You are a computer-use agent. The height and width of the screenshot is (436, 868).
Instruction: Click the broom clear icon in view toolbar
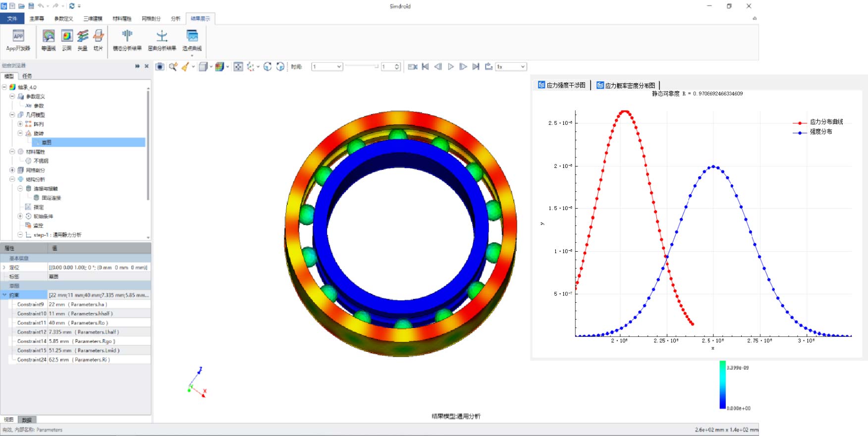(x=185, y=67)
